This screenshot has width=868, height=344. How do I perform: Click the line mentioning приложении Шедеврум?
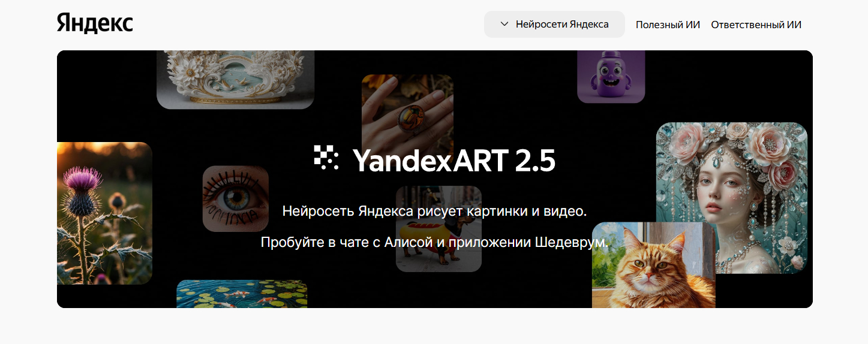coord(434,243)
